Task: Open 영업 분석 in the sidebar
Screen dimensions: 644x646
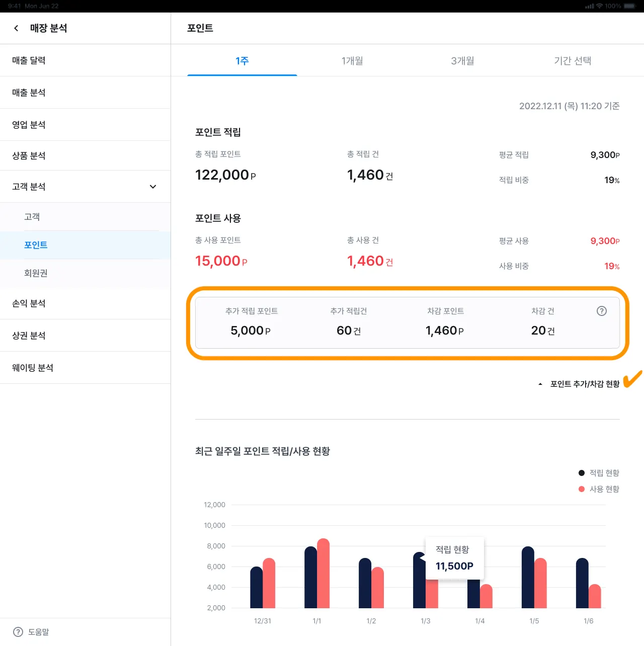Action: pos(85,125)
